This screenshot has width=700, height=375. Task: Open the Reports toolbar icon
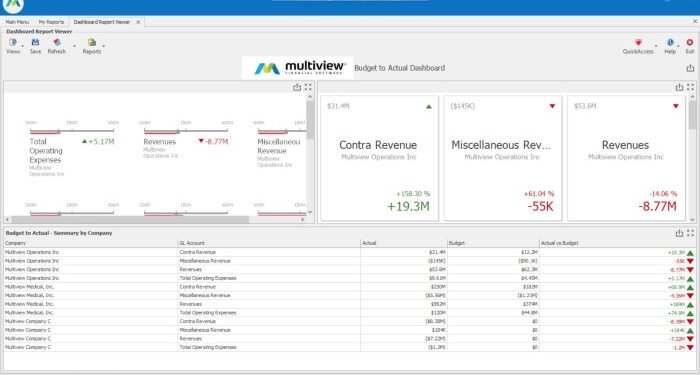[x=92, y=43]
